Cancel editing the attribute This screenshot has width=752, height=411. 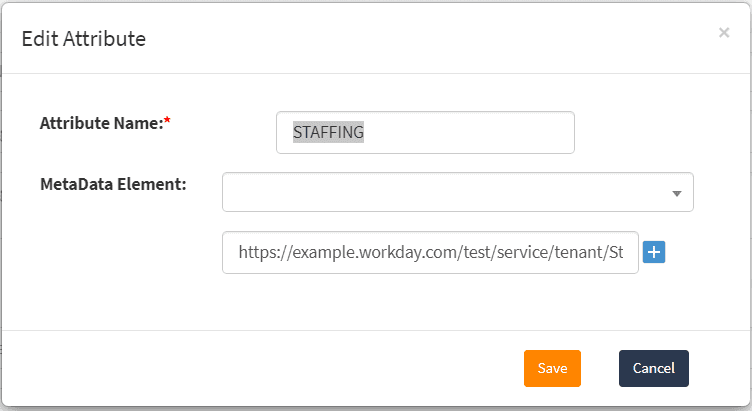tap(653, 368)
